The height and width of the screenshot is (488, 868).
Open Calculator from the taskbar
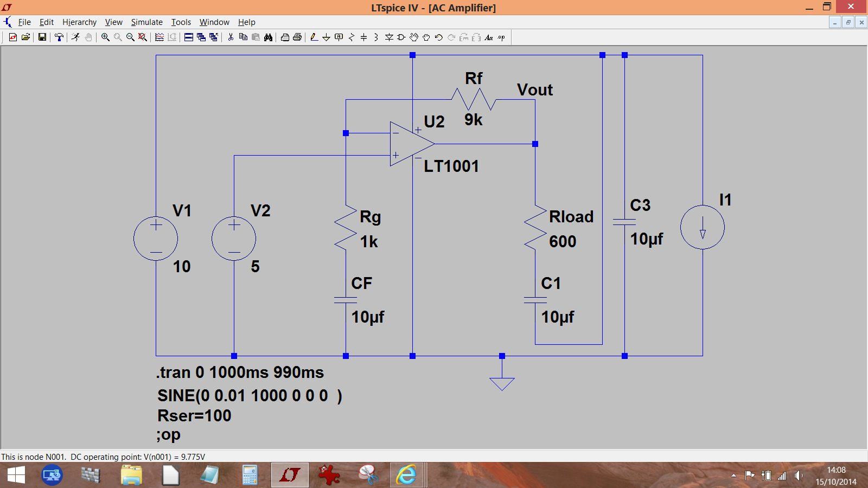click(x=250, y=476)
